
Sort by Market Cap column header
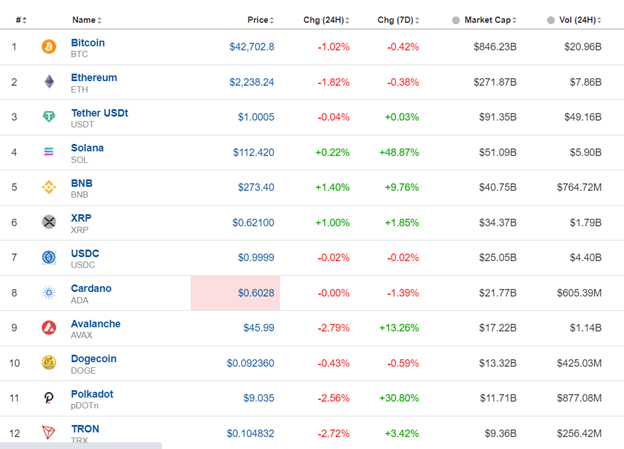pos(490,20)
